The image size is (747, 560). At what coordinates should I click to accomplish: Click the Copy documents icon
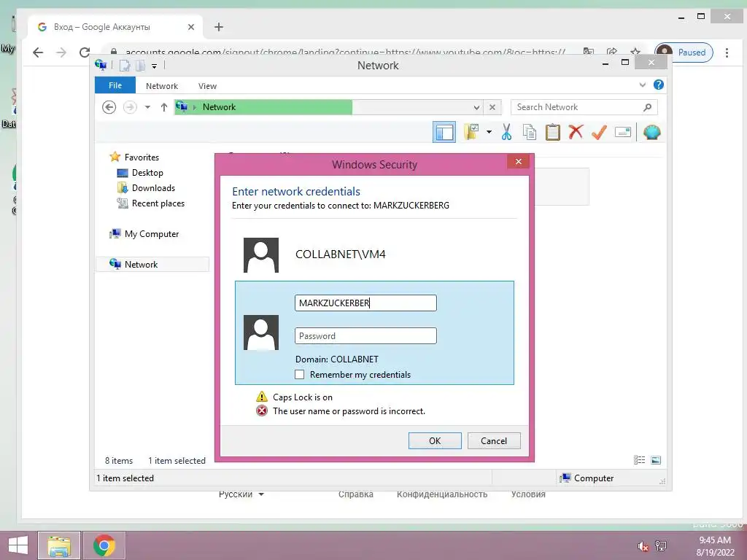coord(530,132)
